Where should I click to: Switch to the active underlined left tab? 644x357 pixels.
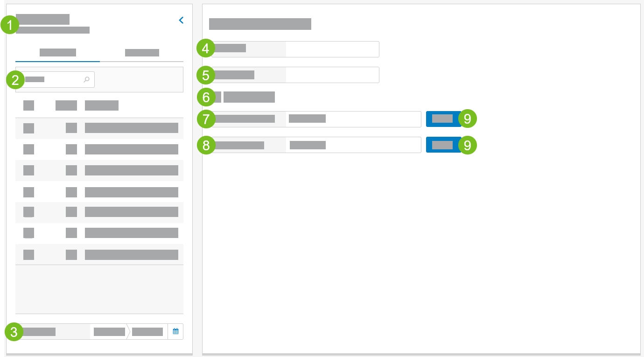(x=58, y=53)
